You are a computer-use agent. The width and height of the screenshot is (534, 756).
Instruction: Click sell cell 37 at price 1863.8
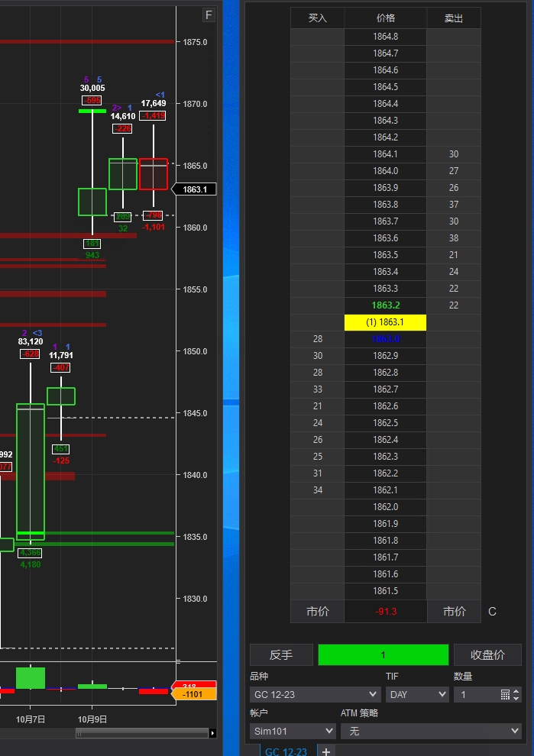454,205
